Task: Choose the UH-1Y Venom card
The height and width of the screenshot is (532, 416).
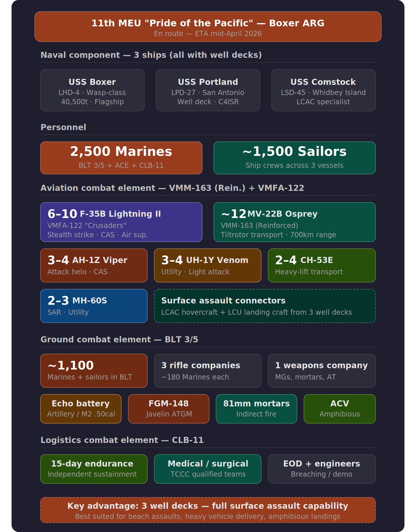Action: tap(208, 265)
